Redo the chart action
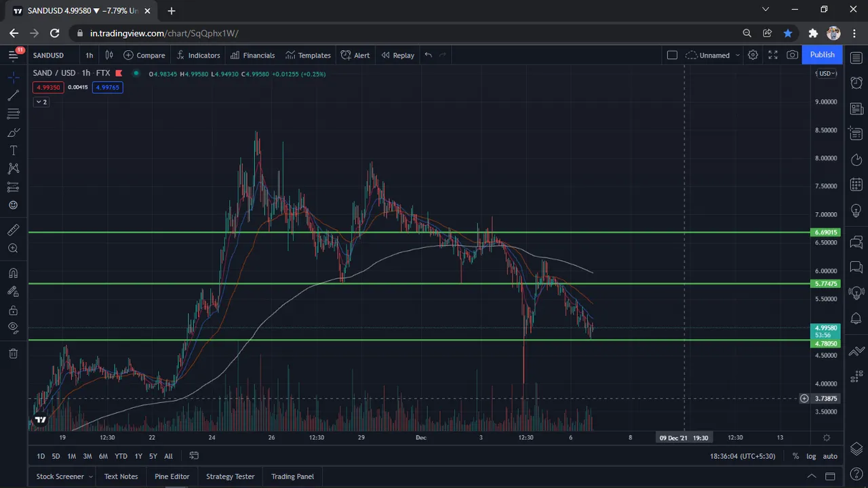Screen dimensions: 868x488 443,56
